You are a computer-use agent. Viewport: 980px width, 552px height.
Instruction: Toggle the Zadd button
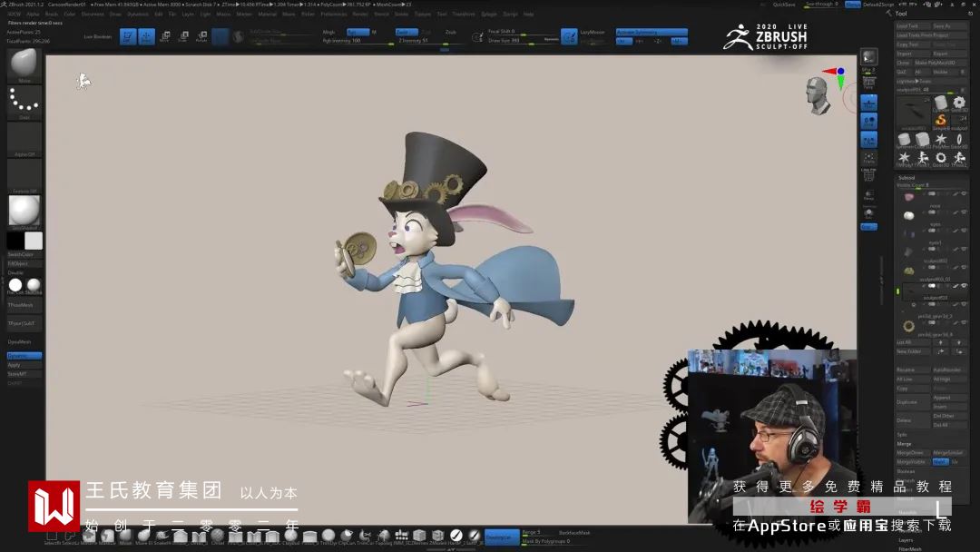(407, 32)
